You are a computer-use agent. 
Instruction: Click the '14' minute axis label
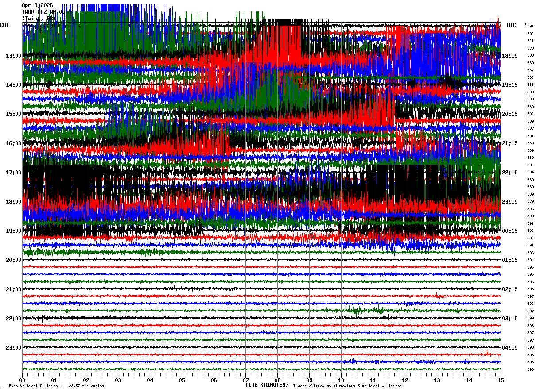click(x=469, y=380)
